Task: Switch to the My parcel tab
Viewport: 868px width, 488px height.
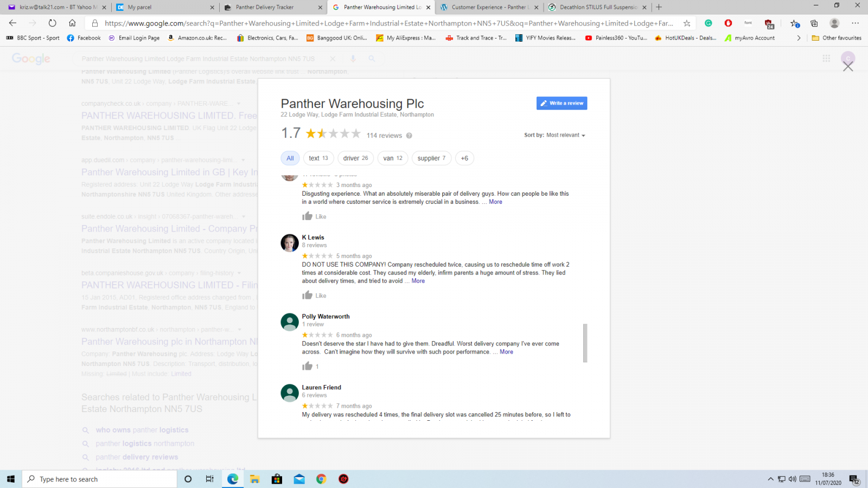Action: tap(165, 7)
